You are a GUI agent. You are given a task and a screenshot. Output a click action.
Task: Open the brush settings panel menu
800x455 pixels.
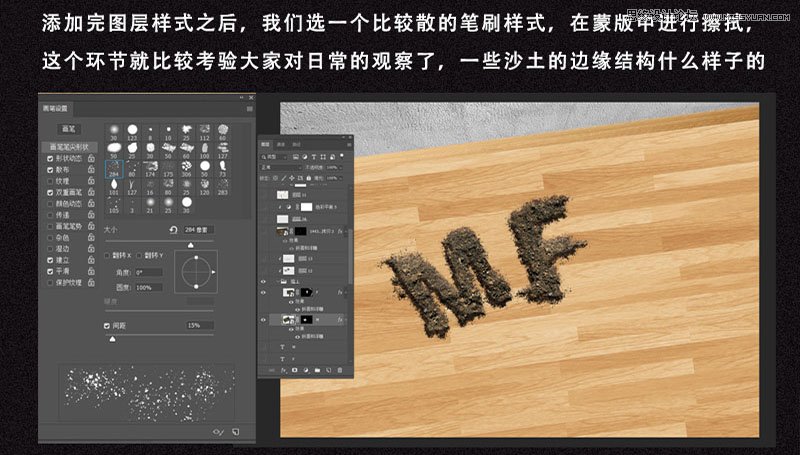[249, 109]
